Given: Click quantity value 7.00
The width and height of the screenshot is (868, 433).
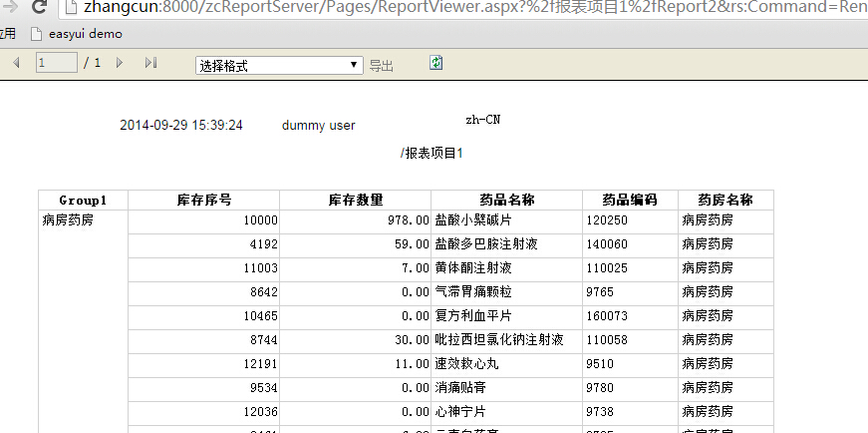Looking at the screenshot, I should [x=416, y=268].
